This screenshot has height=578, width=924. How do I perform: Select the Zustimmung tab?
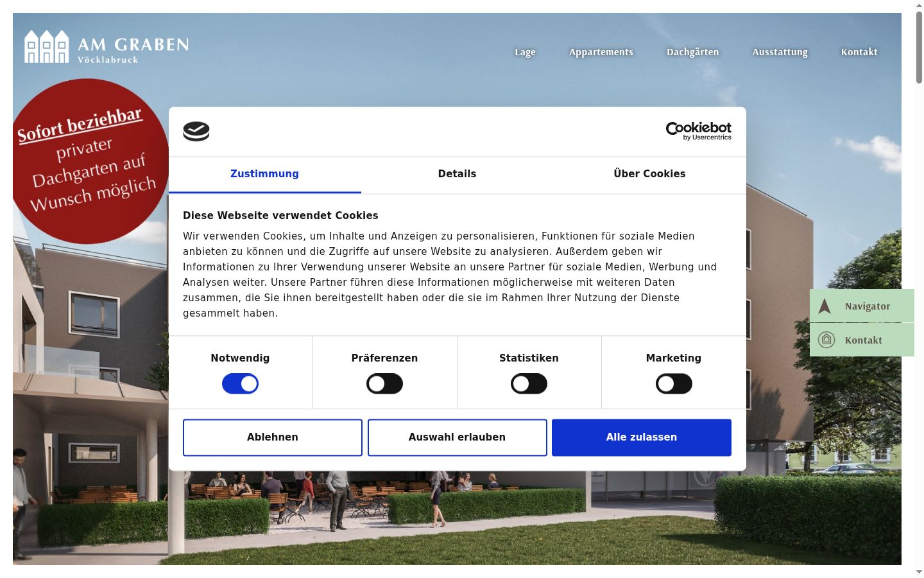264,174
